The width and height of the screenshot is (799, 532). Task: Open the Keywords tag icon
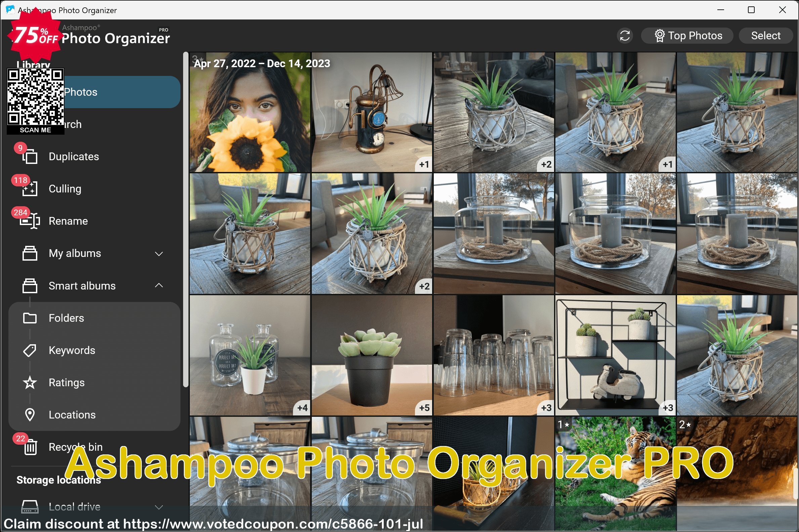pos(30,351)
